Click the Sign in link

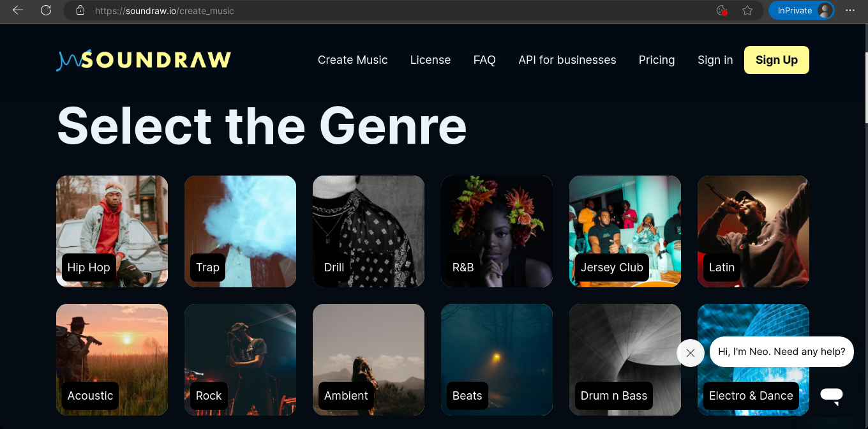click(x=715, y=60)
